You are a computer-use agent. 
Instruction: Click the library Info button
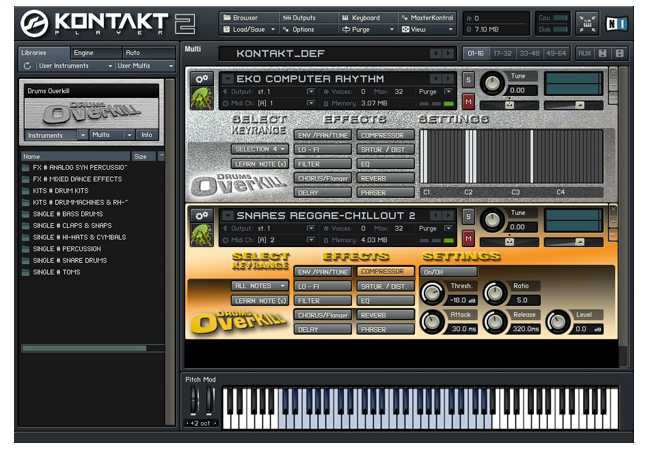(147, 135)
